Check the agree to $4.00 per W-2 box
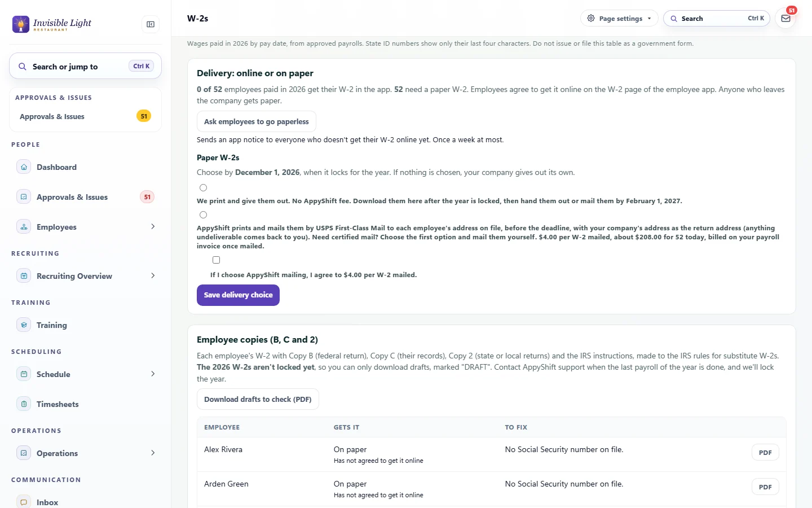The width and height of the screenshot is (812, 508). point(216,260)
